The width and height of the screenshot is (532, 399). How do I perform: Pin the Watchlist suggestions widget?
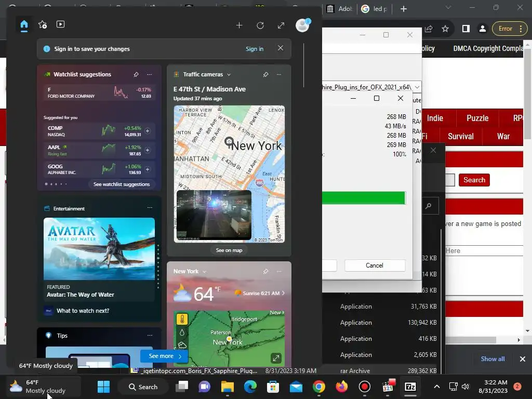[x=136, y=74]
